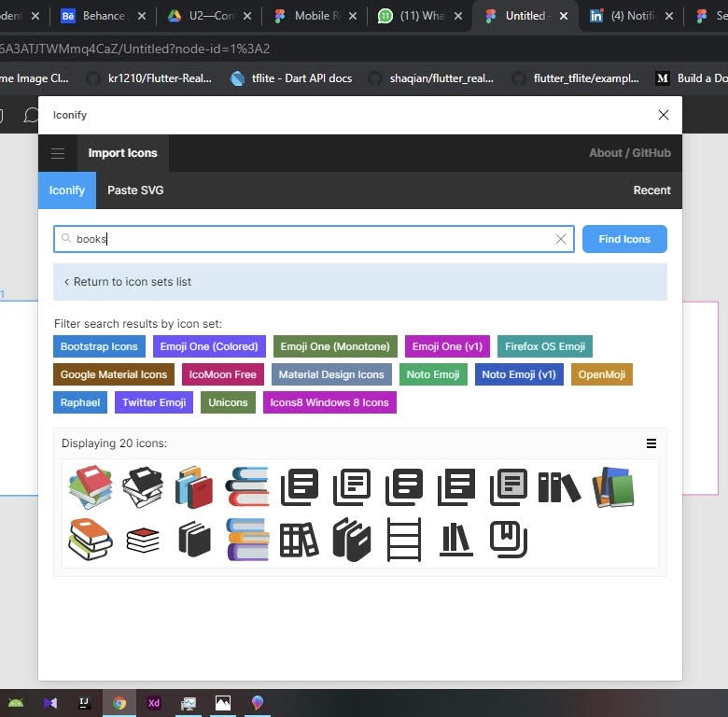The image size is (728, 717).
Task: Filter results by Material Design Icons
Action: (331, 374)
